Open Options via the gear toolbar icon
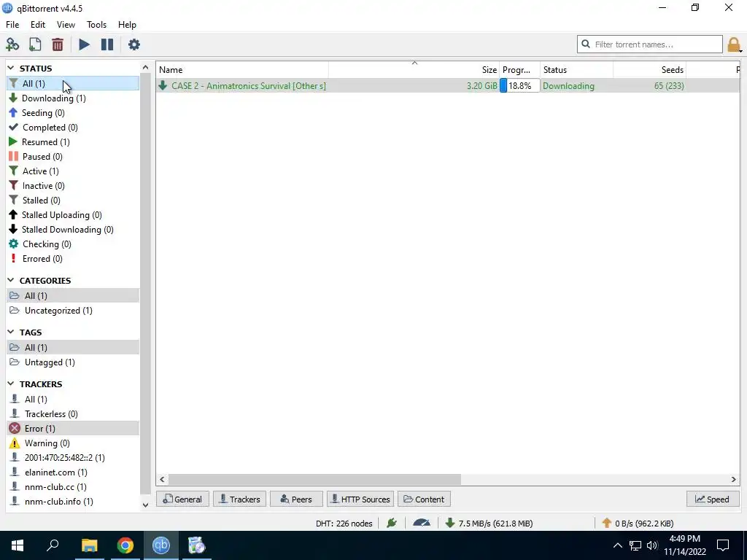Screen dimensions: 747x560 134,44
